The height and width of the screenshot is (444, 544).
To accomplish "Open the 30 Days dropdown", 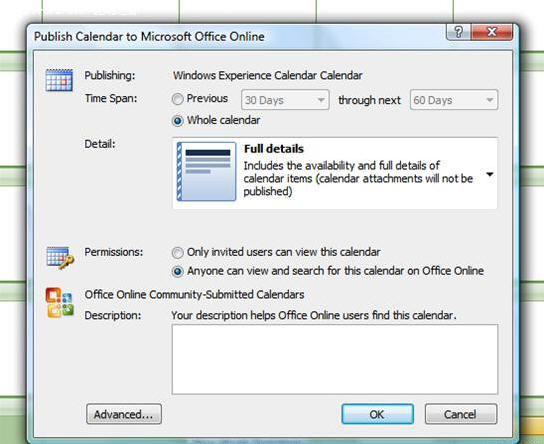I will [x=285, y=100].
